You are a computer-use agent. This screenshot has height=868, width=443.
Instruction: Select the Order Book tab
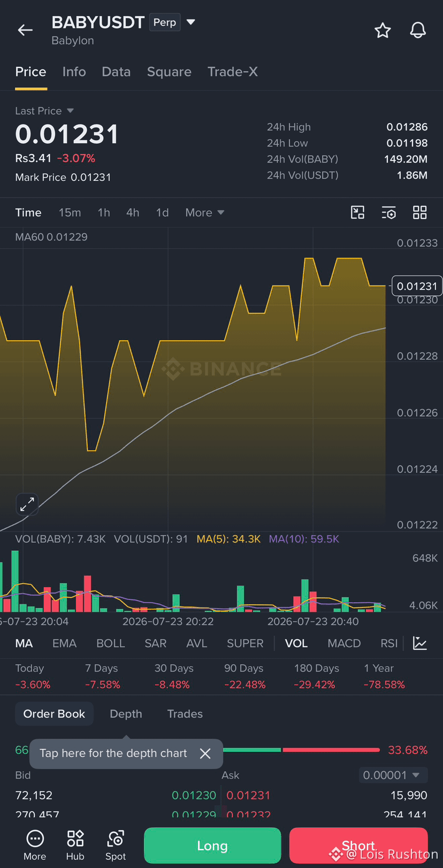click(x=54, y=714)
